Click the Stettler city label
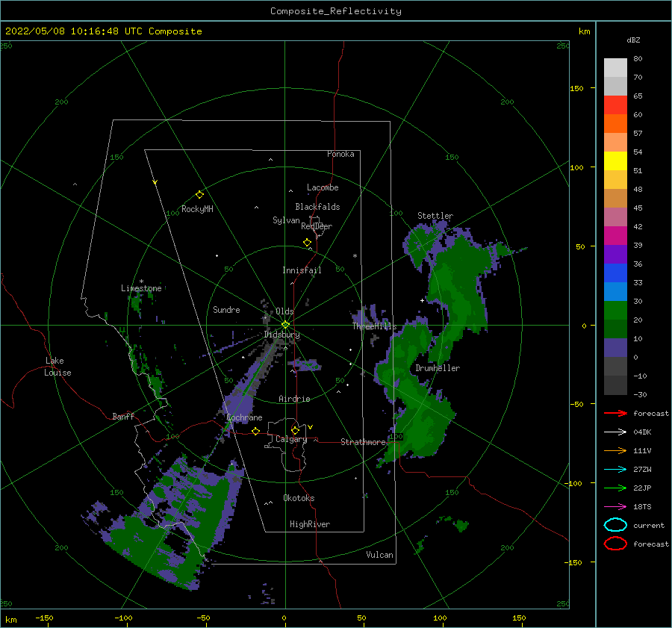672x628 pixels. (x=435, y=216)
